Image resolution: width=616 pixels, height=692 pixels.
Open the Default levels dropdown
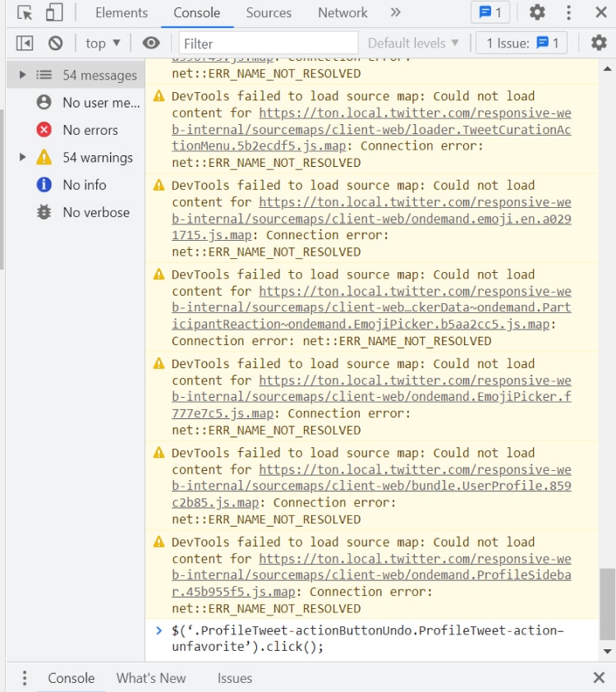(x=414, y=43)
